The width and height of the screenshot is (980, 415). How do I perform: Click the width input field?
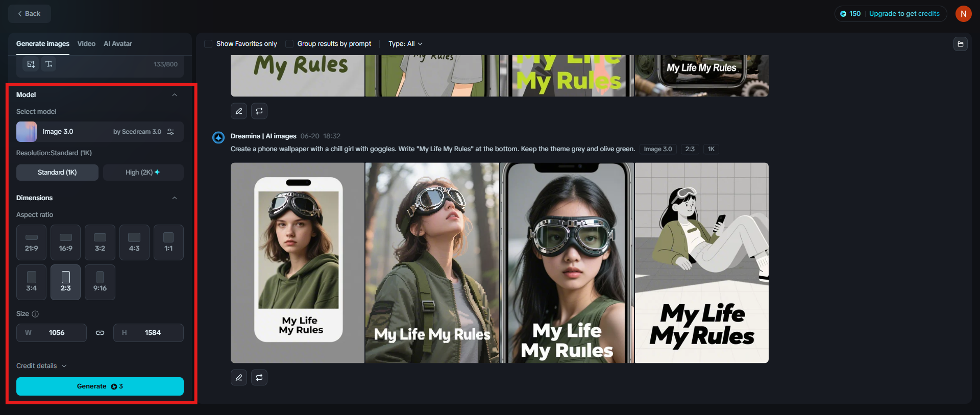[x=52, y=333]
